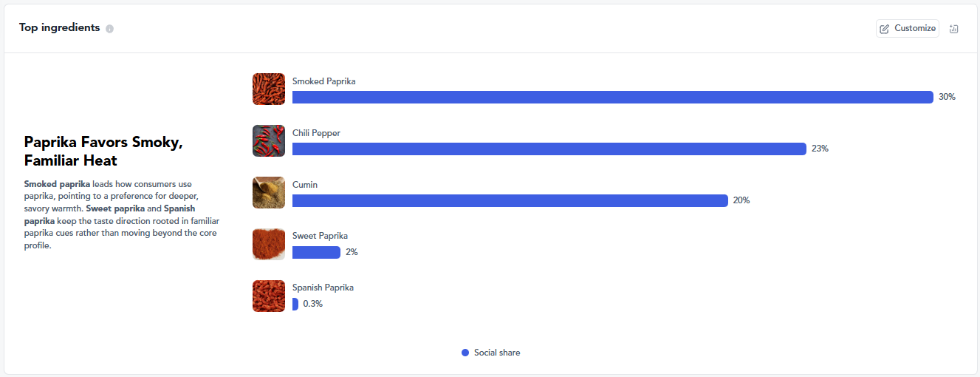Open the Customize button
This screenshot has width=980, height=377.
click(x=908, y=28)
